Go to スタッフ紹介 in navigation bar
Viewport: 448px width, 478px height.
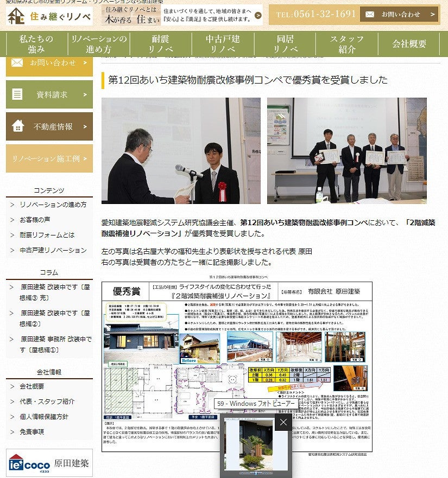pos(347,44)
